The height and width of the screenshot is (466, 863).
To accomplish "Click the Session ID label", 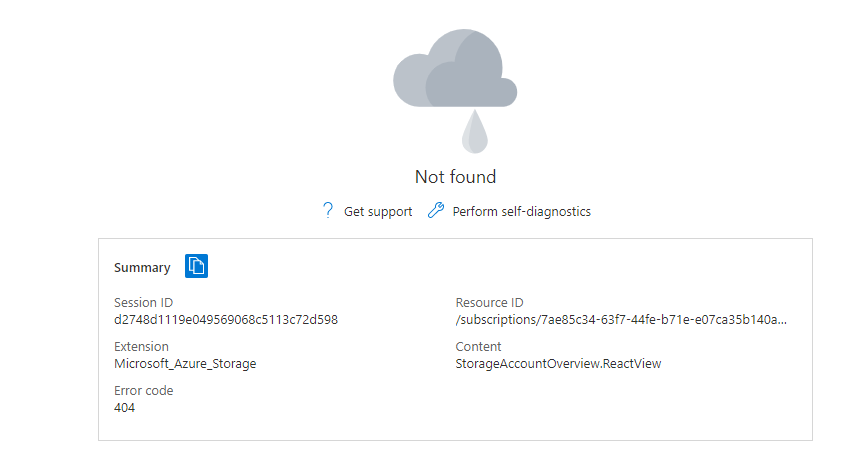I will pos(143,303).
